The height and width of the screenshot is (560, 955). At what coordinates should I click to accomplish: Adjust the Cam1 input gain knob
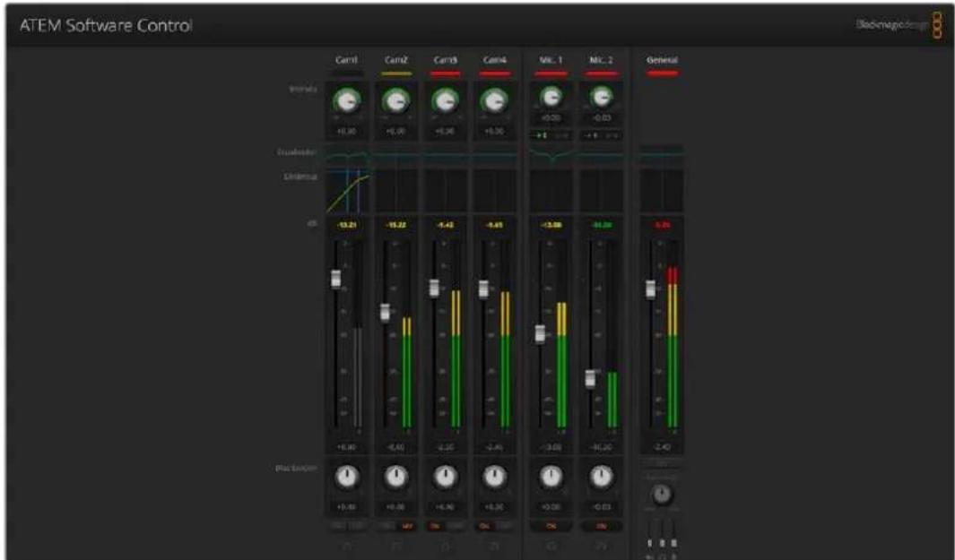[347, 100]
